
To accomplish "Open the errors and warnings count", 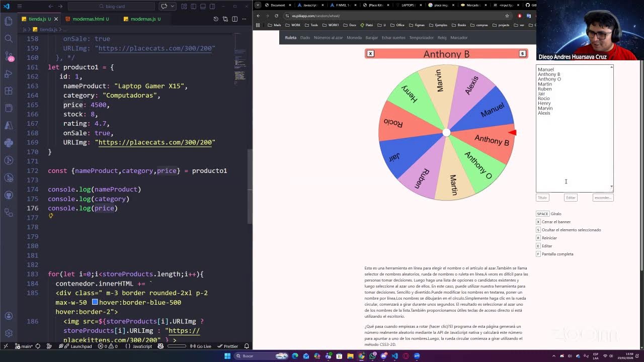I will (x=108, y=346).
